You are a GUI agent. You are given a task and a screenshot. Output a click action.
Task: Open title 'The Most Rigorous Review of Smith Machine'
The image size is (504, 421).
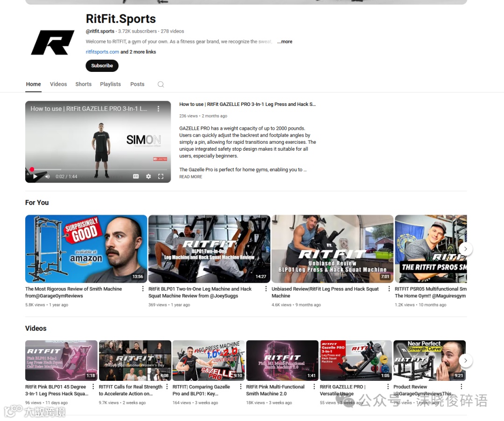point(74,292)
